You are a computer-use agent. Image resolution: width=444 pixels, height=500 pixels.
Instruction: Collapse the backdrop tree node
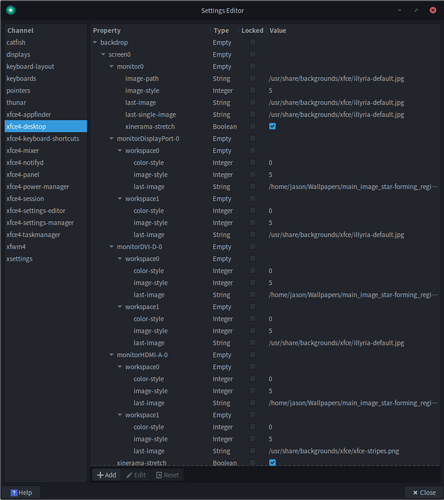click(x=95, y=42)
